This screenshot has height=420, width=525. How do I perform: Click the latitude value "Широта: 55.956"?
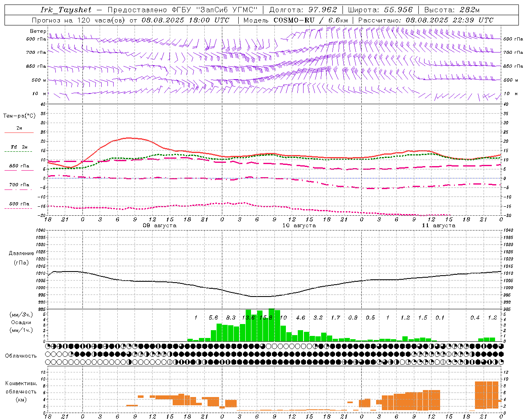(x=380, y=10)
